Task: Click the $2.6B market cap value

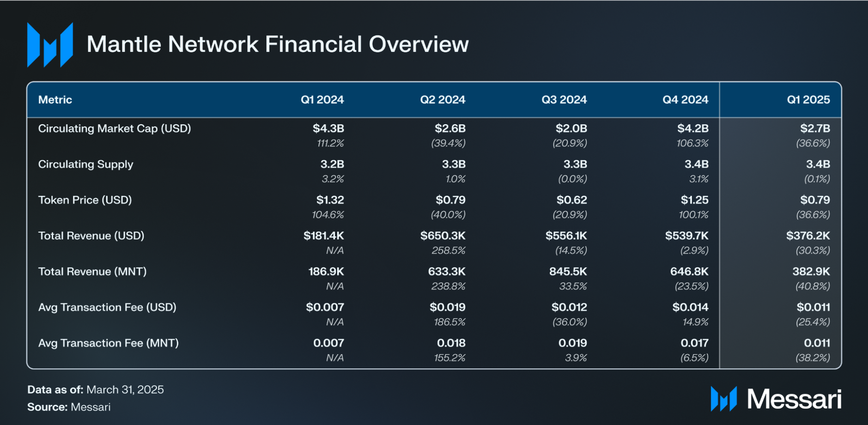Action: coord(450,129)
